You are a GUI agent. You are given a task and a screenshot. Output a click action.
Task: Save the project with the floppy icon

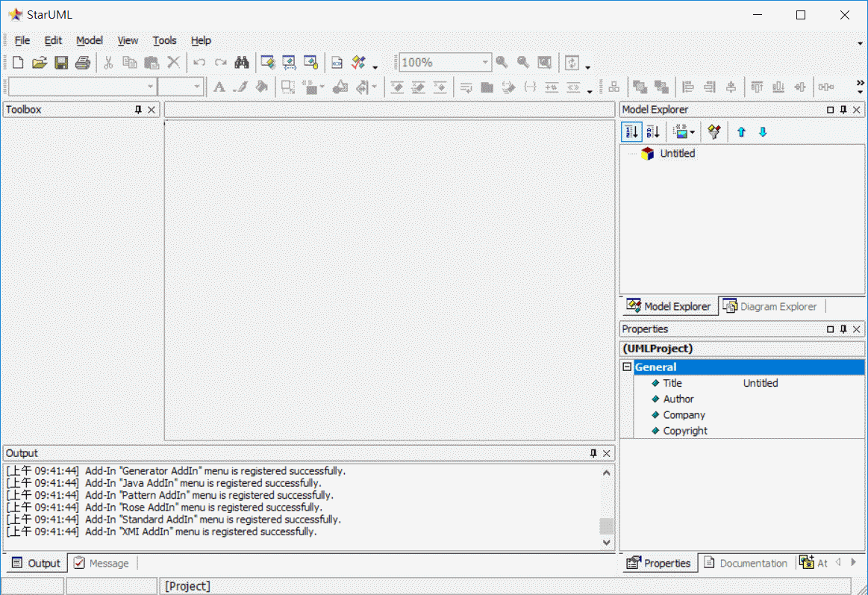pos(61,63)
